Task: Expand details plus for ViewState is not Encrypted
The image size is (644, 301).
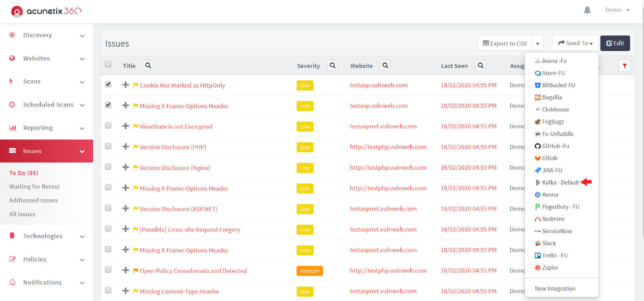Action: tap(126, 126)
